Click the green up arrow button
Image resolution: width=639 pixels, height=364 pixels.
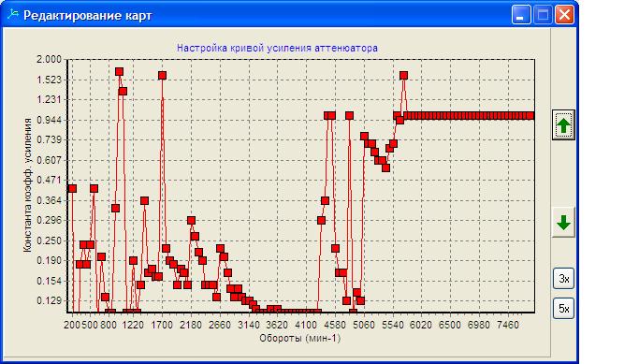(x=563, y=125)
